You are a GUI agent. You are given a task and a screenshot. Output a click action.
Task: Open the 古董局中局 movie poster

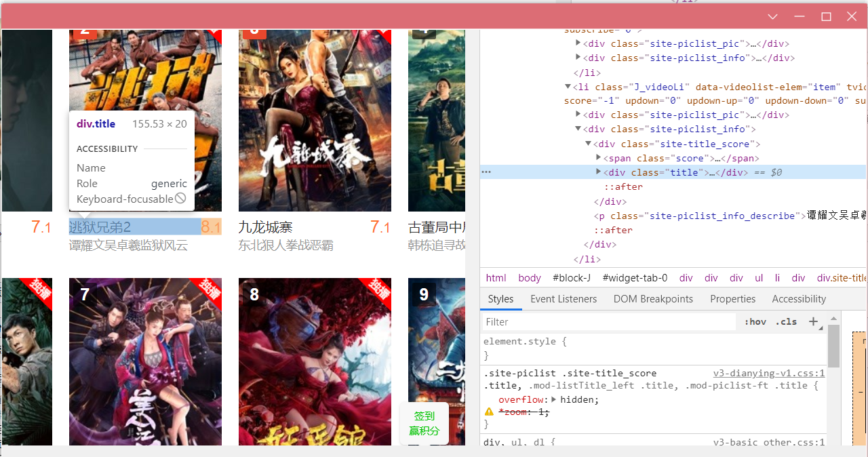coord(437,121)
